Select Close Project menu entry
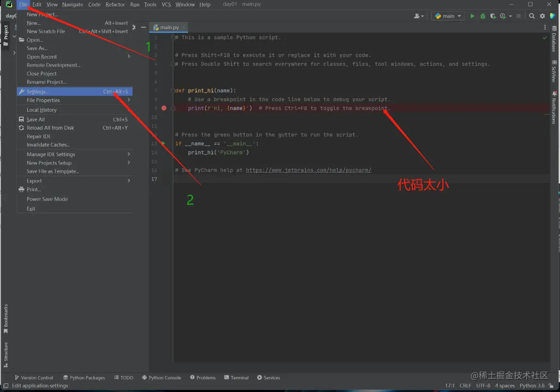The image size is (560, 392). coord(75,74)
